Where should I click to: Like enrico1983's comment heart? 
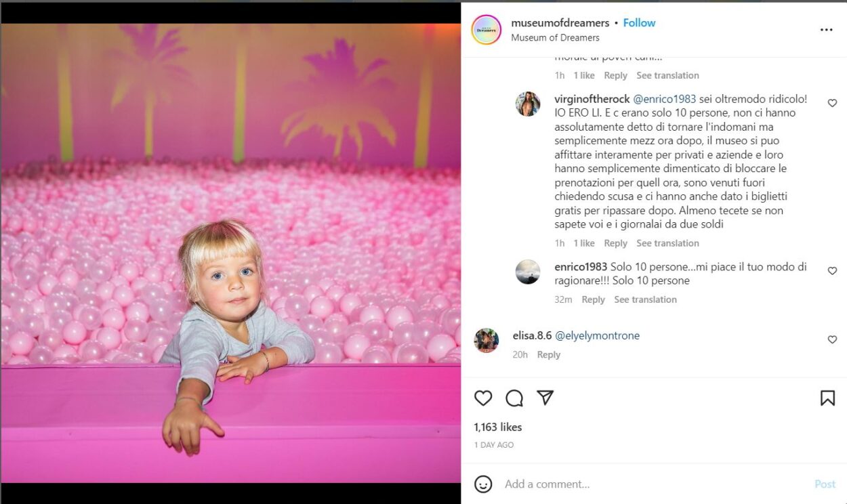tap(832, 271)
